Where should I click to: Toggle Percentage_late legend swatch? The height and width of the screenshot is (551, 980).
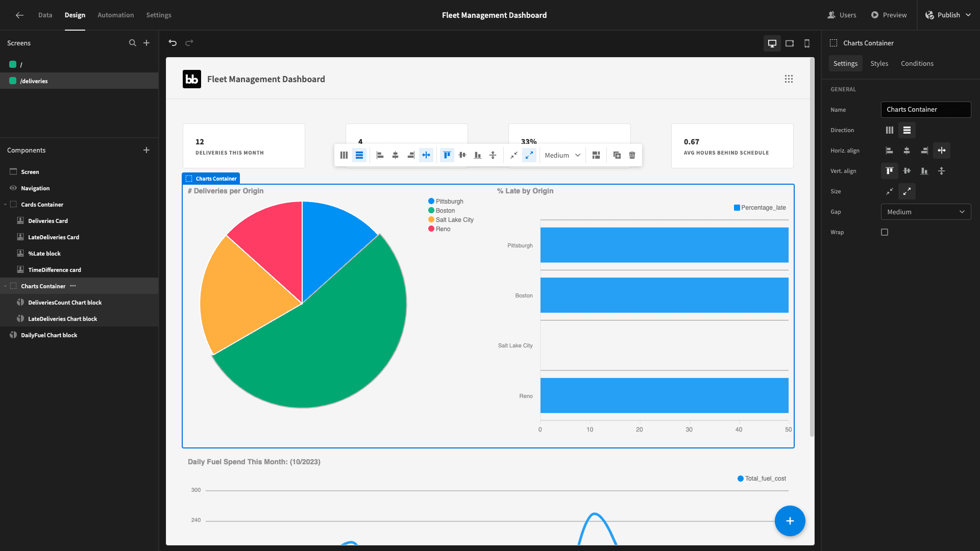737,208
